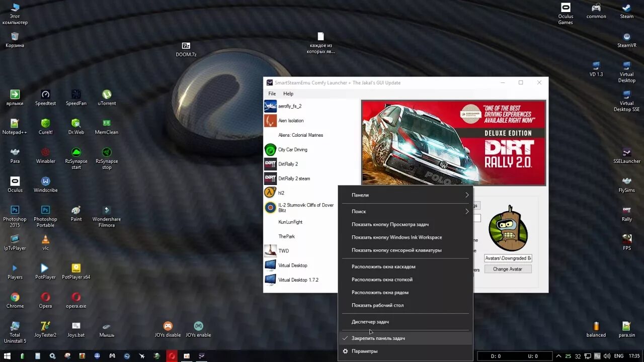Select the Oculus Games desktop icon
Viewport: 644px width, 362px height.
566,14
